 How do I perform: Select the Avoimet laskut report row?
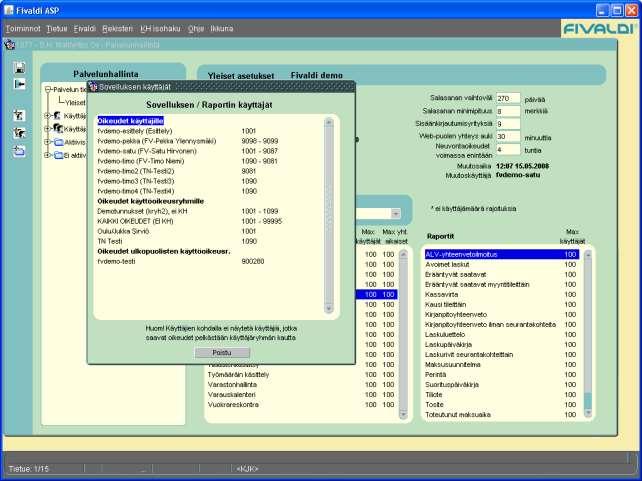tap(502, 264)
